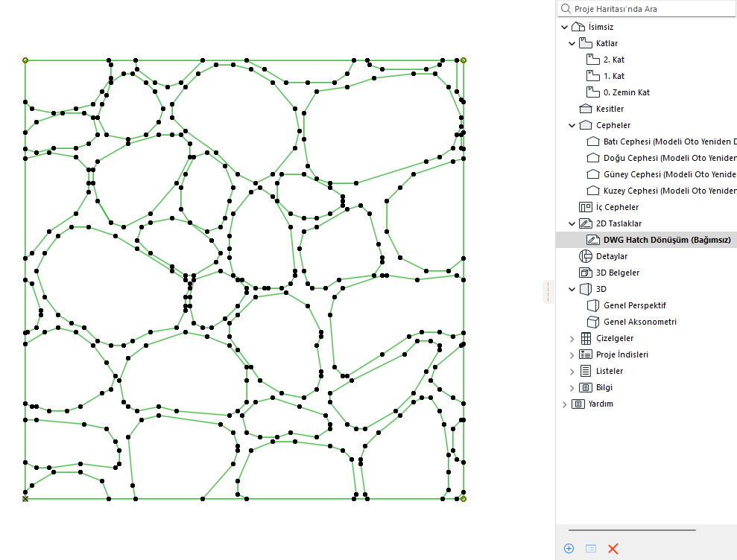Collapse the 3D tree node

pos(572,290)
